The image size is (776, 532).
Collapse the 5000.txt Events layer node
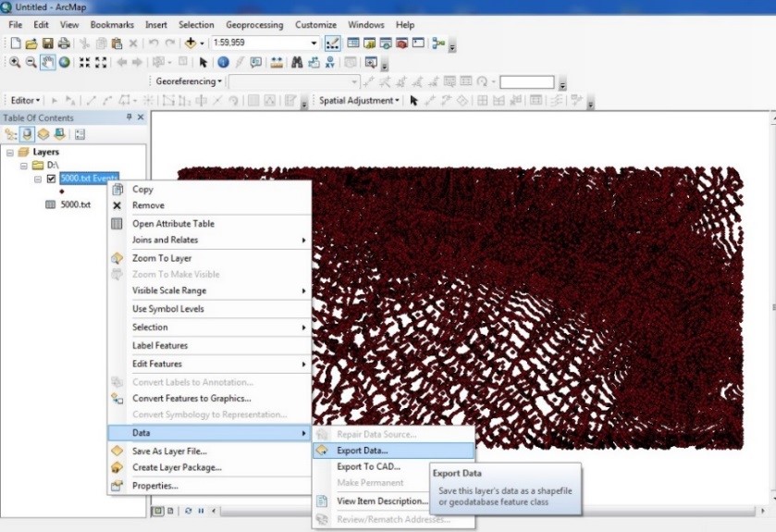point(38,179)
